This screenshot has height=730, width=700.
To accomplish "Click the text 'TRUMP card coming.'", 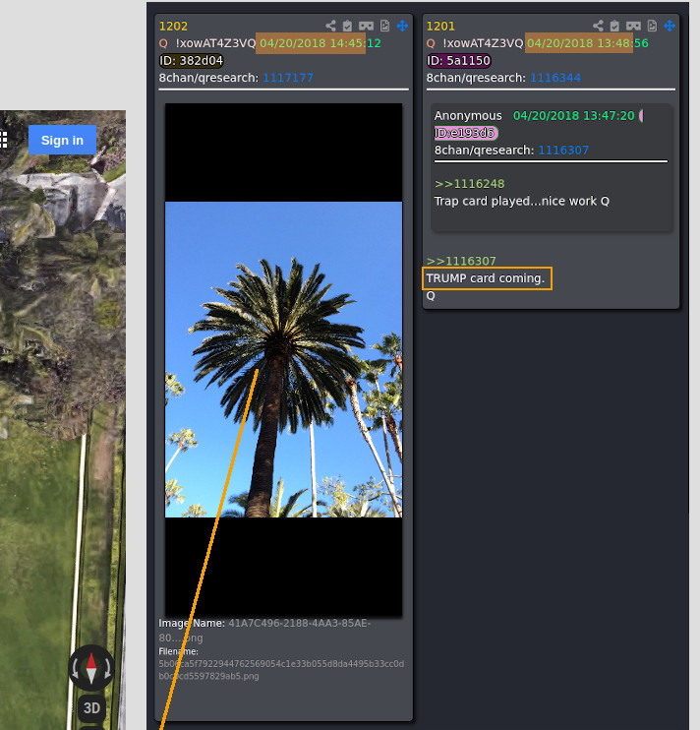I will [x=486, y=278].
